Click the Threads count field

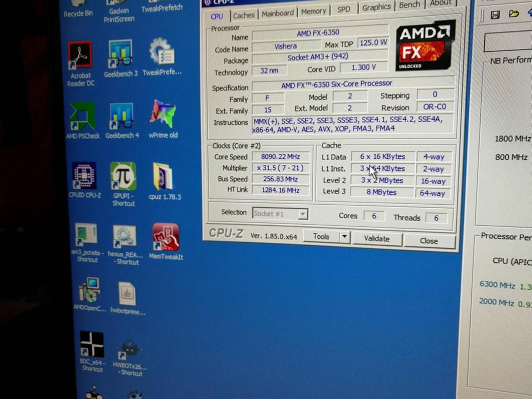[436, 218]
